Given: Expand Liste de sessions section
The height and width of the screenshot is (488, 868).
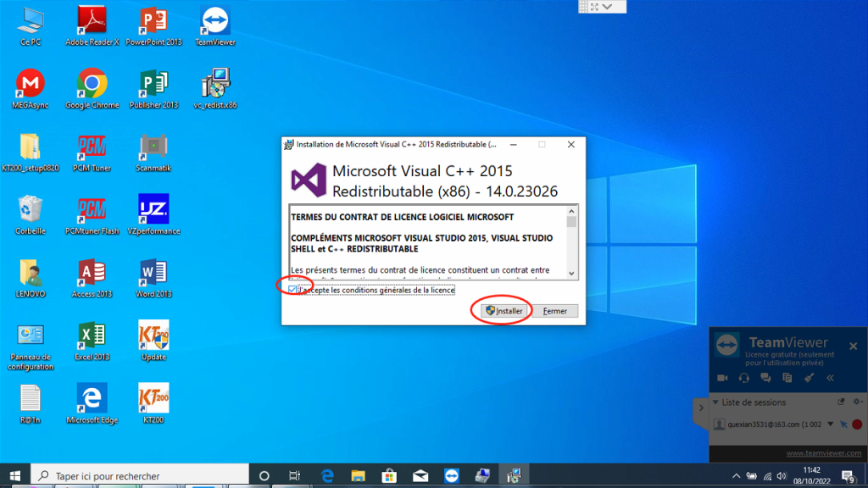Looking at the screenshot, I should tap(715, 402).
